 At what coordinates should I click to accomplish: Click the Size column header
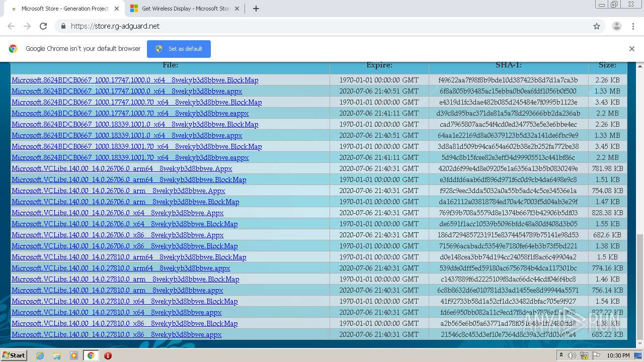tap(608, 65)
